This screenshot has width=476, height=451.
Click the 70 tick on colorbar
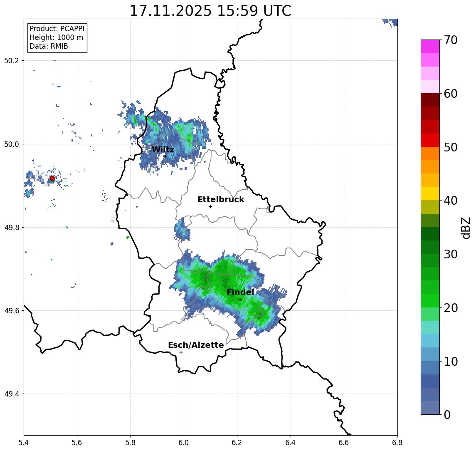(x=451, y=40)
